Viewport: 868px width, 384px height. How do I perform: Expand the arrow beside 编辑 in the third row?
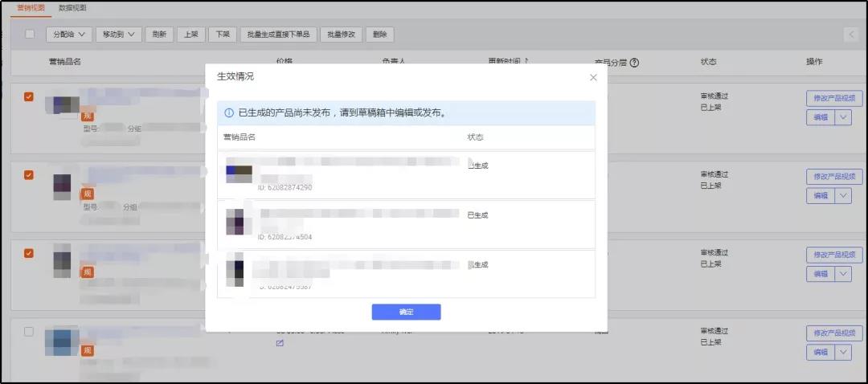[843, 273]
